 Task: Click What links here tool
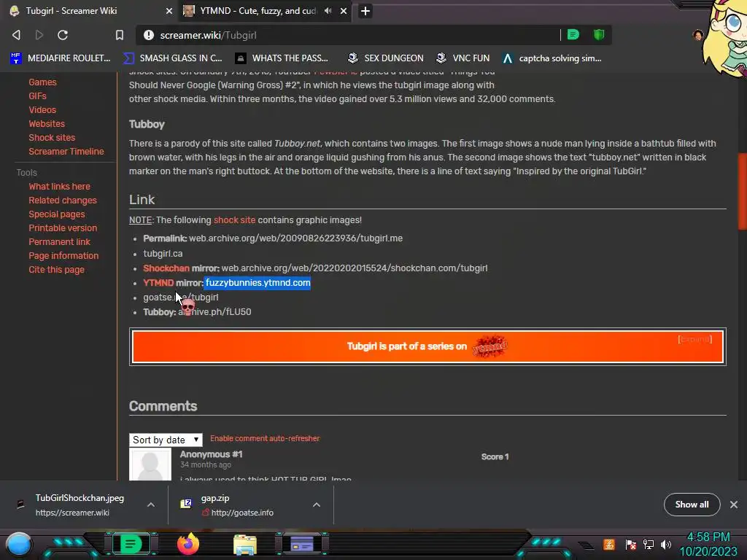[x=59, y=186]
